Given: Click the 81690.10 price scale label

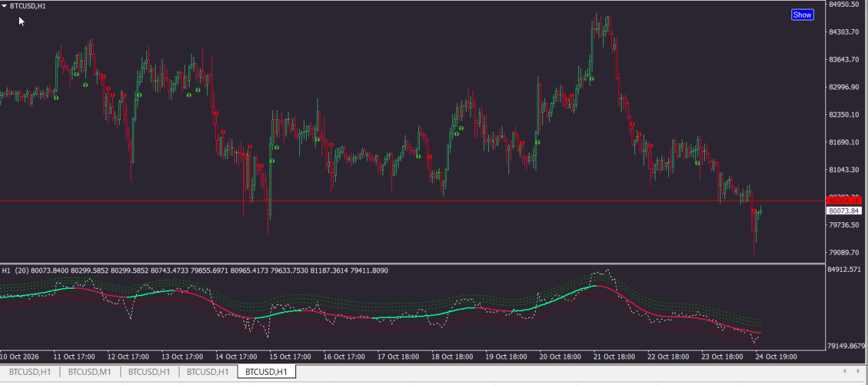Looking at the screenshot, I should point(844,142).
